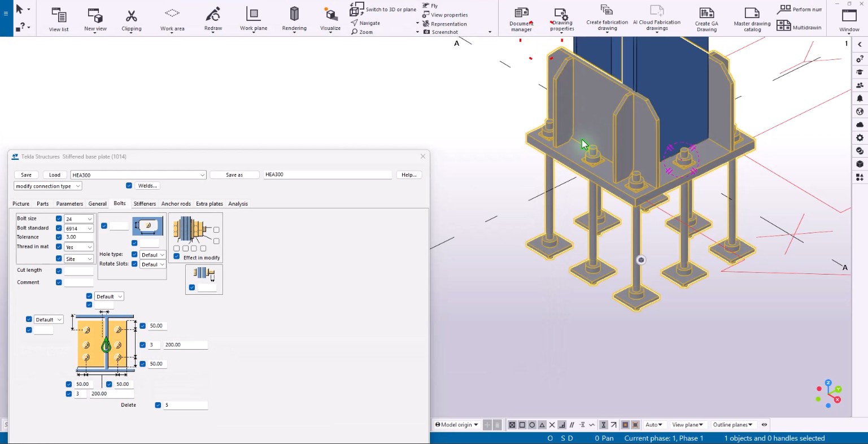
Task: Switch to the Anchor rods tab
Action: click(176, 204)
